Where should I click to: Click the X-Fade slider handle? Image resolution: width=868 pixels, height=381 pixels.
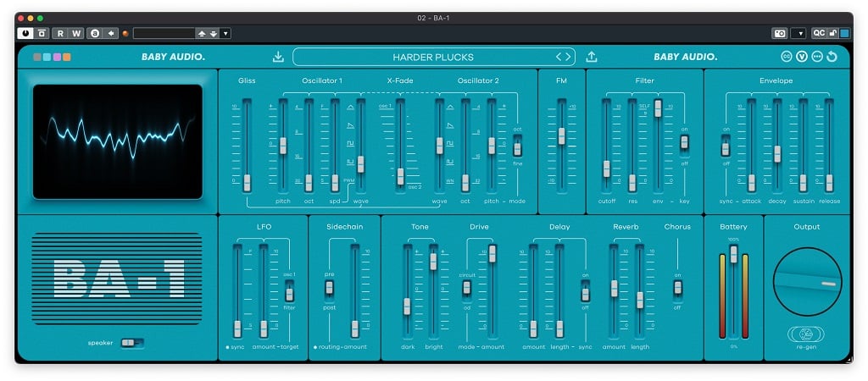400,176
